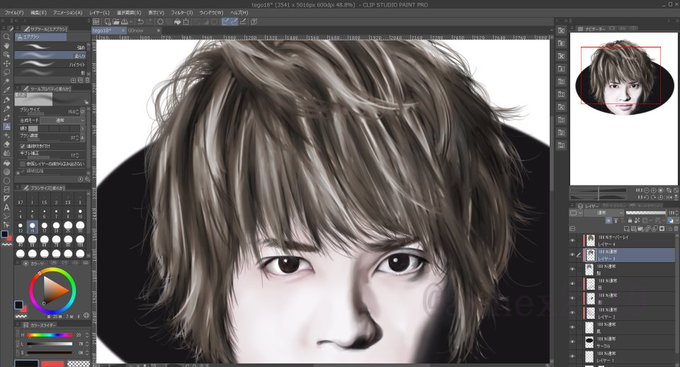The image size is (680, 367).
Task: Open CLIP STUDIO launcher icon in command bar
Action: [96, 21]
